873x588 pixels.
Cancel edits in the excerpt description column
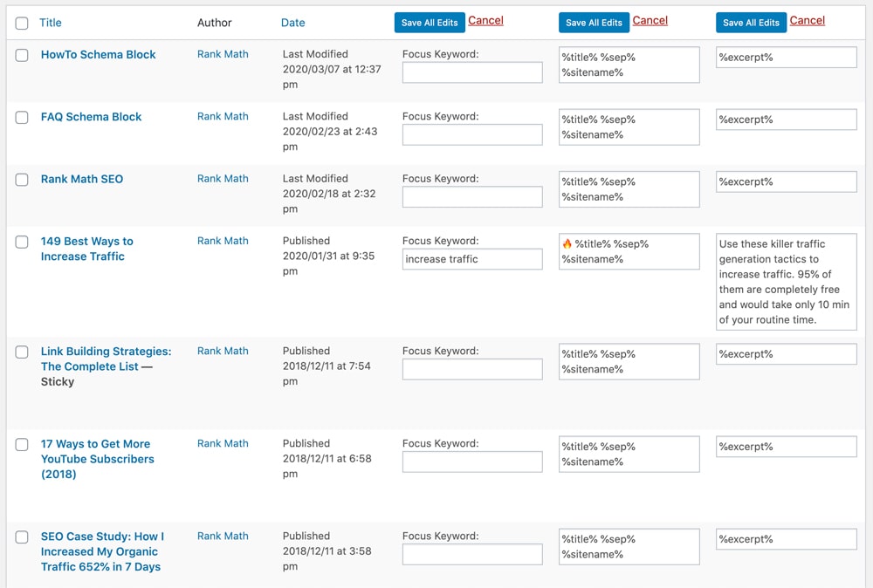point(807,21)
